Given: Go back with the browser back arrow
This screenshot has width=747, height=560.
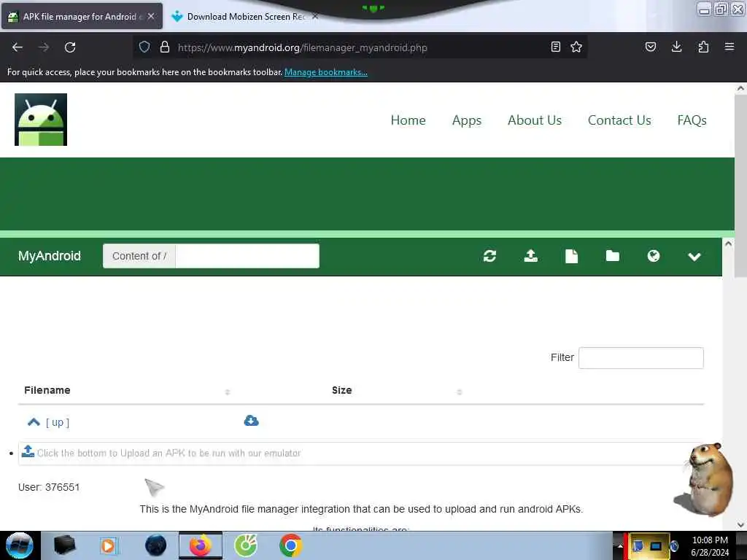Looking at the screenshot, I should click(x=18, y=47).
